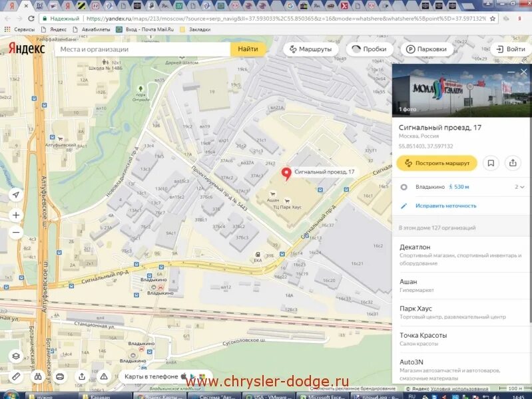Switch to 'USA - VMware' taskbar item
Screen dimensions: 532x399
270,396
